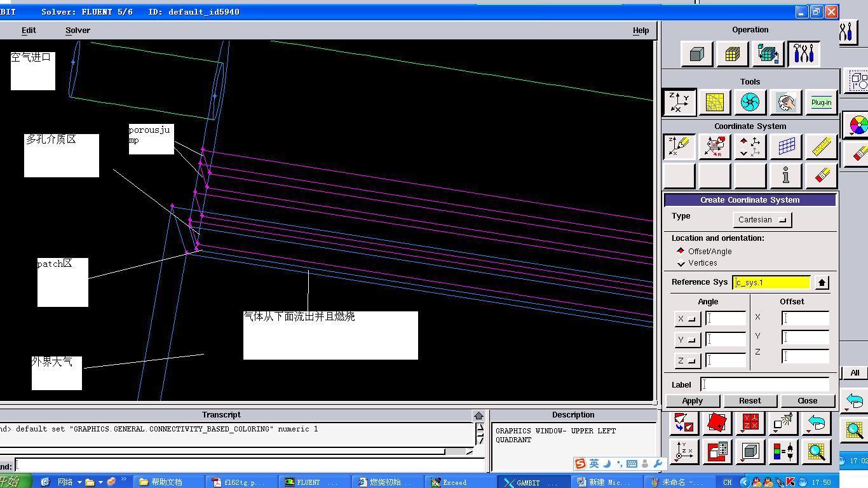Click the Zones operation icon
This screenshot has width=868, height=488.
(768, 55)
